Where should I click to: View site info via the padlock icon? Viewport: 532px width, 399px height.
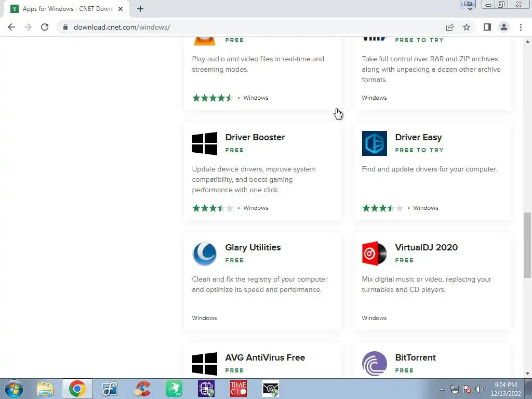click(x=65, y=27)
